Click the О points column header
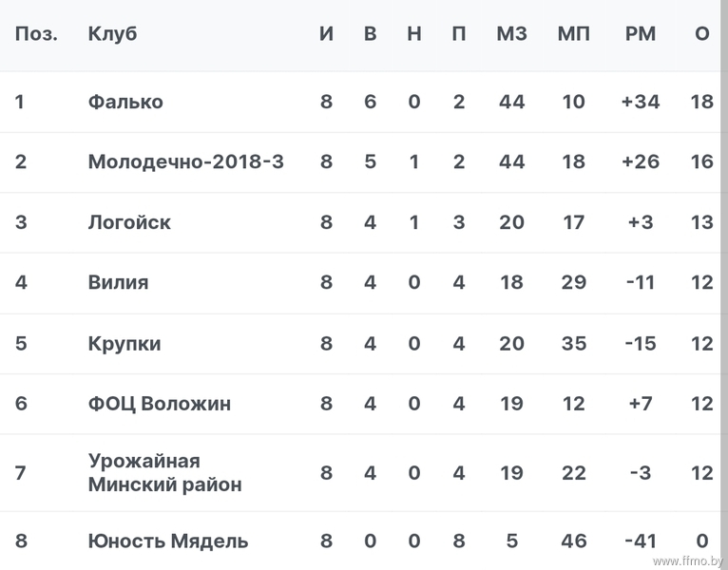The image size is (728, 570). tap(702, 34)
